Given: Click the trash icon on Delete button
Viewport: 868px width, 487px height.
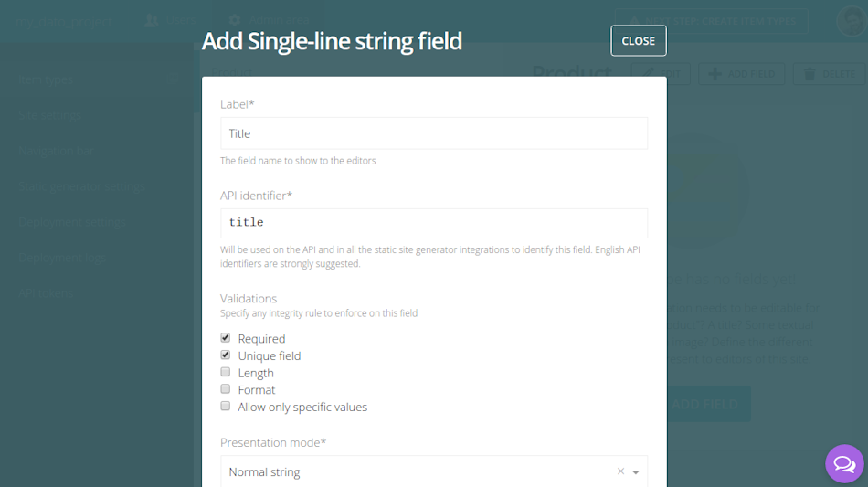Looking at the screenshot, I should pos(808,74).
